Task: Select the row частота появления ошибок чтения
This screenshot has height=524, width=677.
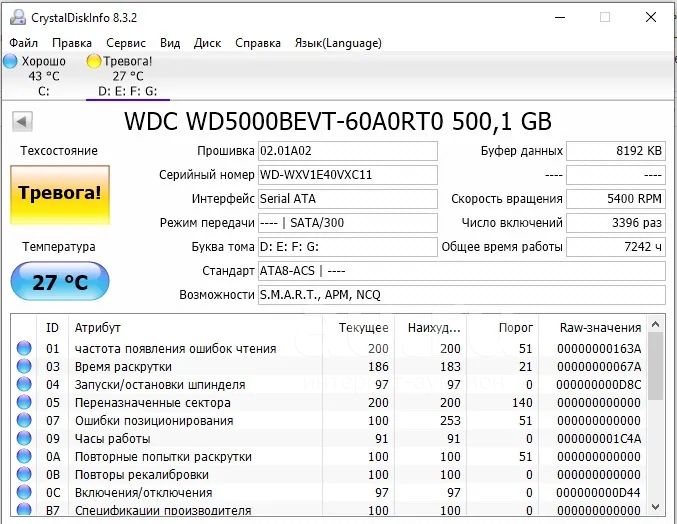Action: tap(329, 348)
